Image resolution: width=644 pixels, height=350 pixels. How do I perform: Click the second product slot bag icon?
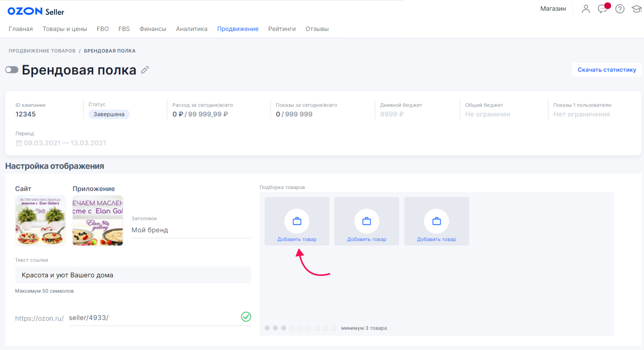coord(367,221)
